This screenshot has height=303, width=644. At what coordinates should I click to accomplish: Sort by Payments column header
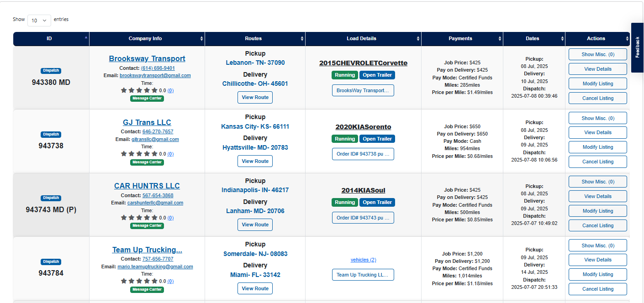(x=462, y=39)
